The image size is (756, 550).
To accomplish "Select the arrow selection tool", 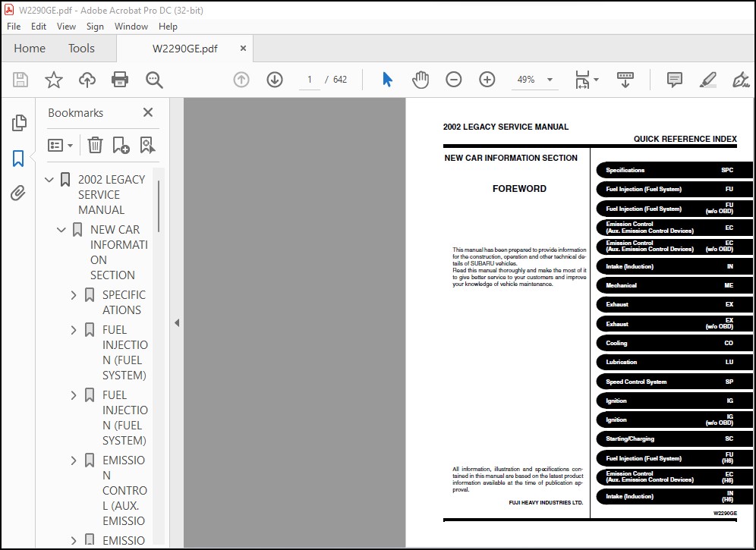I will click(x=387, y=80).
